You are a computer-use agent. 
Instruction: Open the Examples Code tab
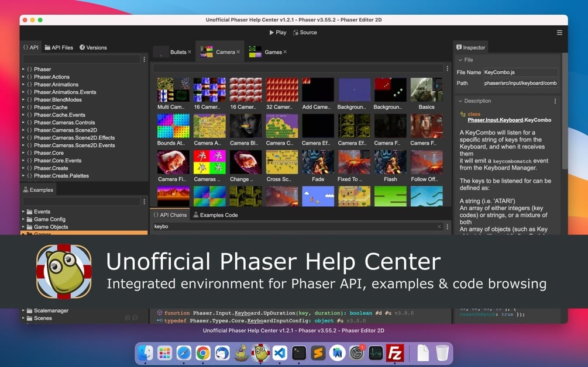point(215,215)
